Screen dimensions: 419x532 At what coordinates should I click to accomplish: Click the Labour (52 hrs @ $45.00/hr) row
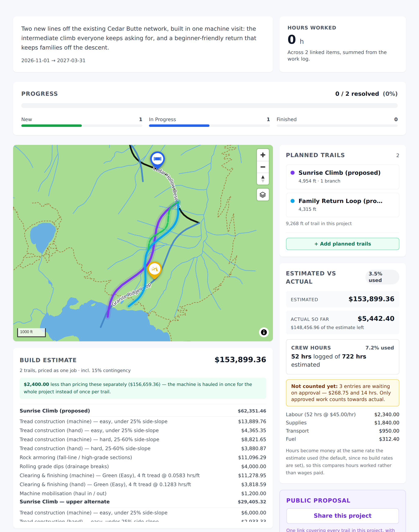pos(342,415)
